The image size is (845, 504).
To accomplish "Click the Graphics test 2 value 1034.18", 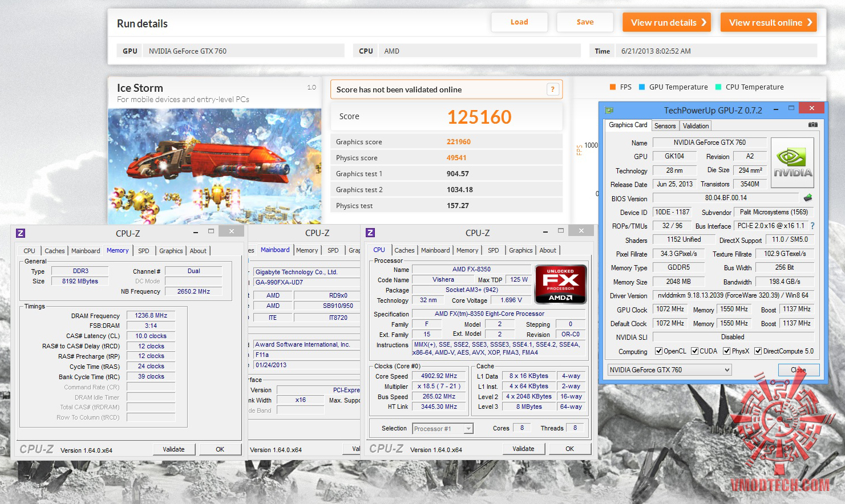I will [460, 190].
